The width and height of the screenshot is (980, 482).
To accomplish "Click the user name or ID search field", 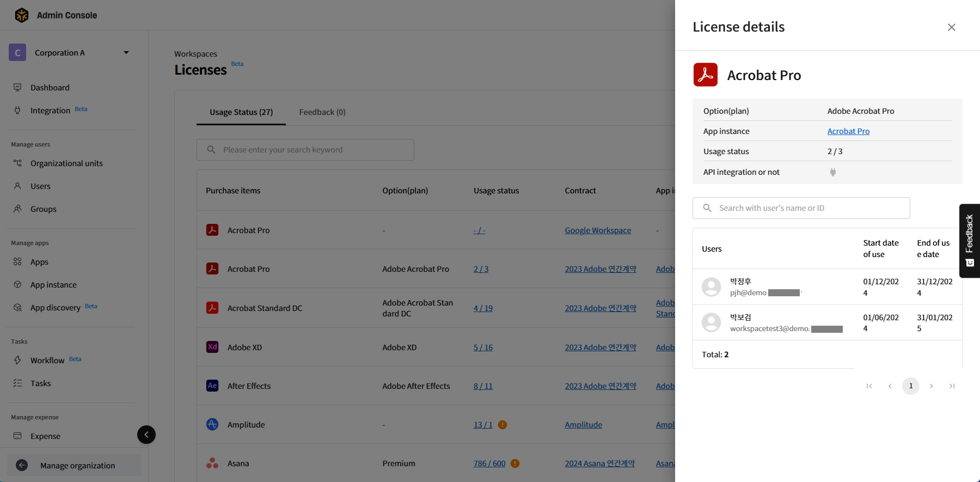I will click(801, 208).
